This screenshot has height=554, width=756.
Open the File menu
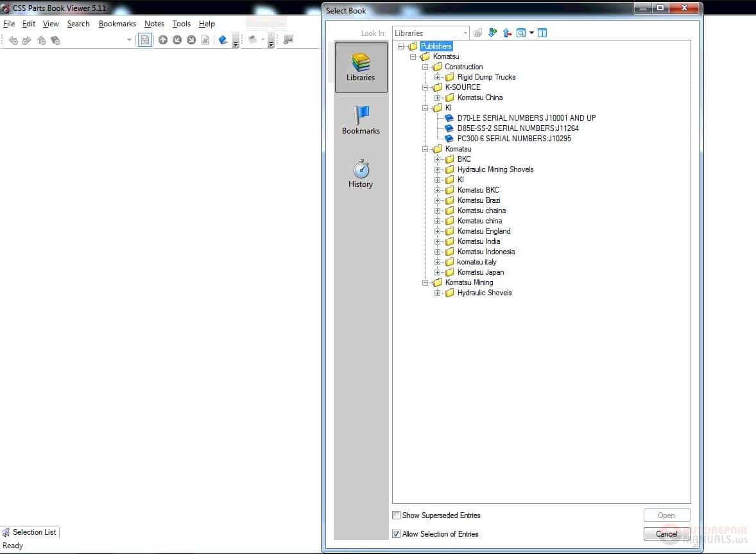pyautogui.click(x=9, y=24)
